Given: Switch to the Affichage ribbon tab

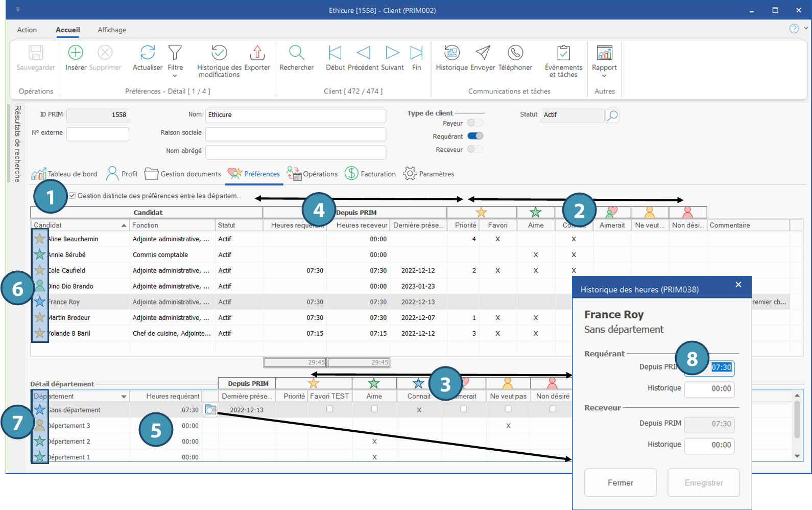Looking at the screenshot, I should point(112,30).
